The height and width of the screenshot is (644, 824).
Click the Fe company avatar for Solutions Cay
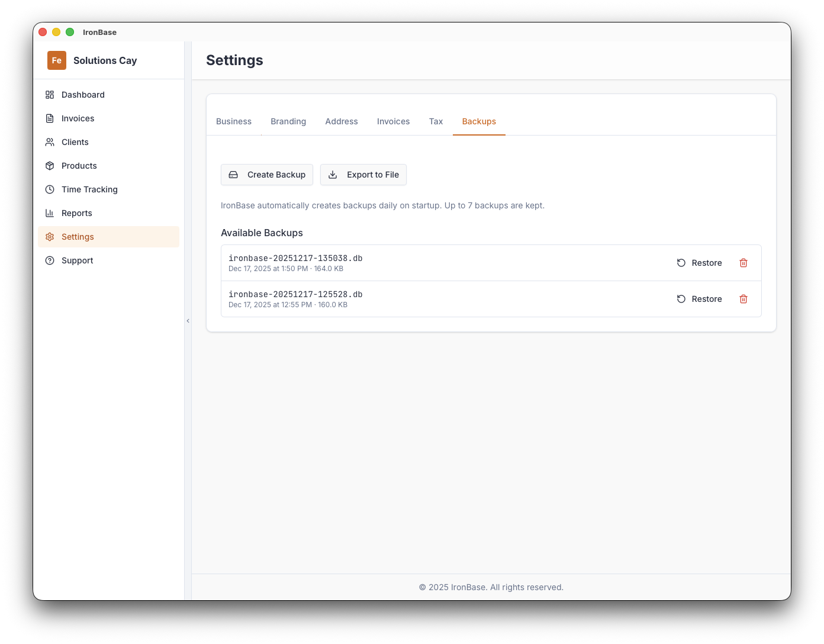point(56,60)
